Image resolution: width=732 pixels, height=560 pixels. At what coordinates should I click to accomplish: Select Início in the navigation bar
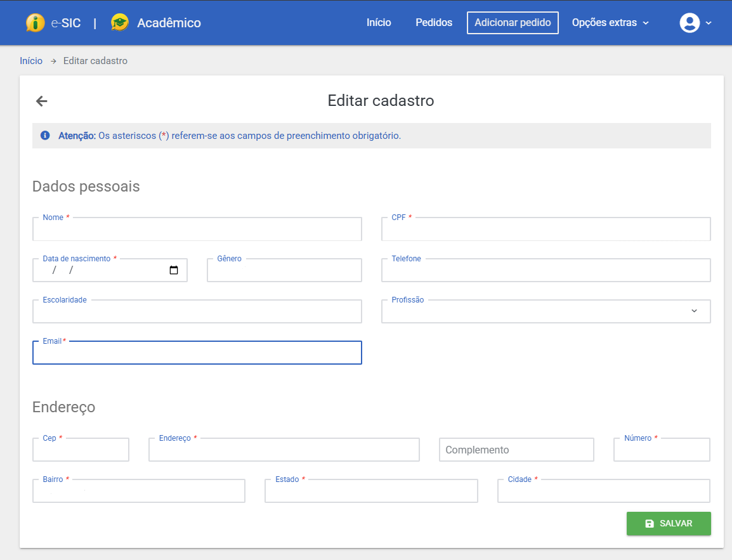tap(379, 22)
